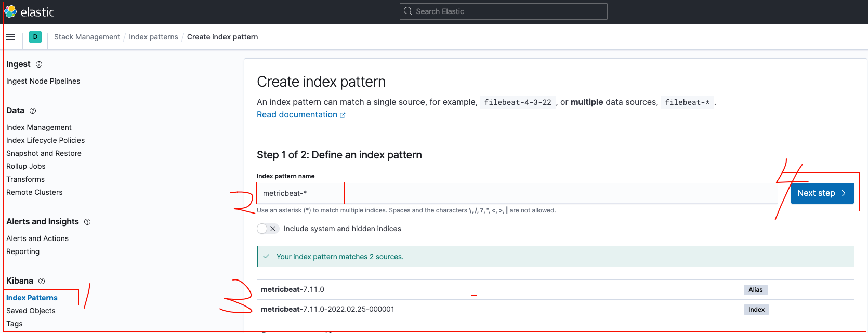Screen dimensions: 868x333
Task: Open the hamburger navigation menu
Action: coord(10,37)
